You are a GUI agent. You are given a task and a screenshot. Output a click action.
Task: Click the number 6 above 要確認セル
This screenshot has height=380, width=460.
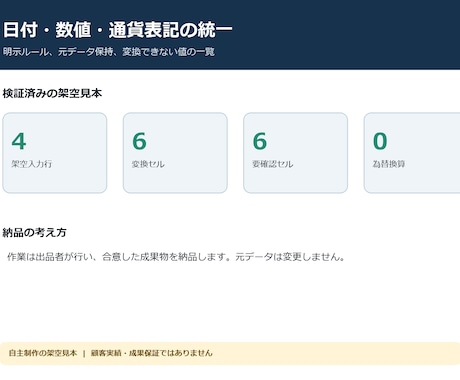(260, 141)
